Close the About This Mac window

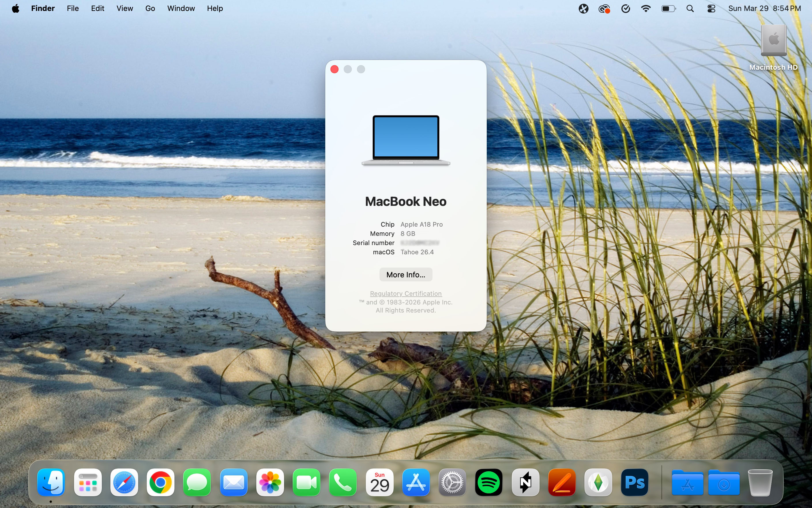click(334, 69)
